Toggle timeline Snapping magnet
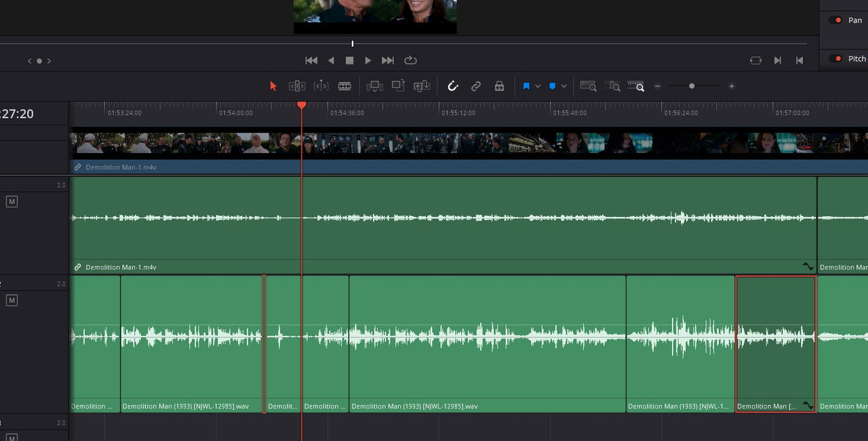Viewport: 868px width, 441px height. (x=453, y=86)
